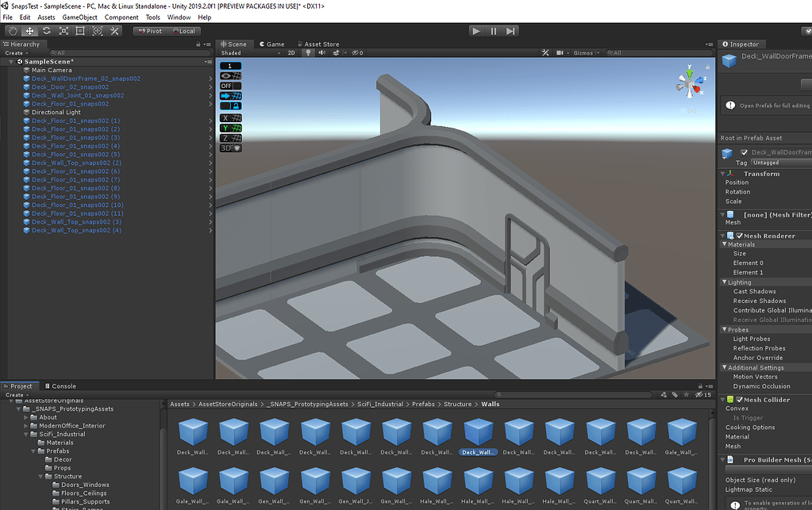
Task: Toggle 2D view mode in Scene
Action: 291,53
